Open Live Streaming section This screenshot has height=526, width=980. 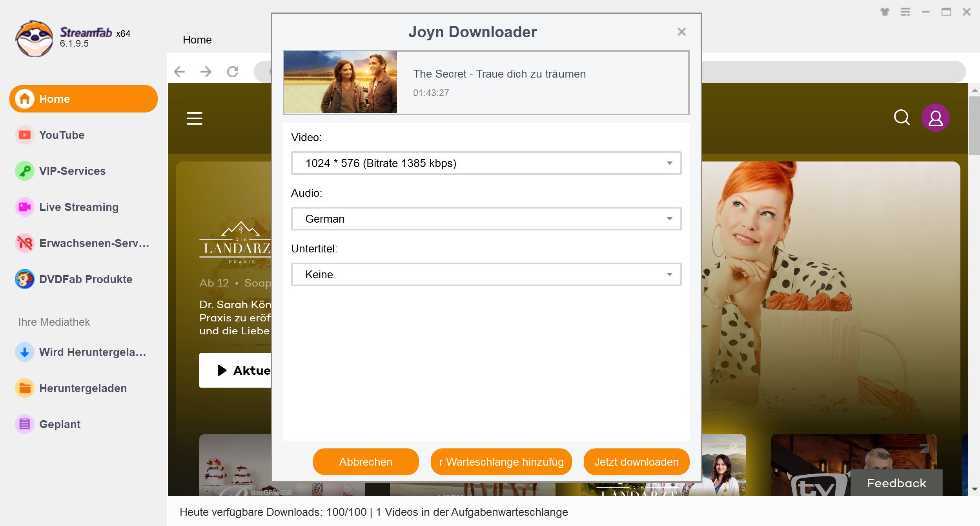pos(84,207)
